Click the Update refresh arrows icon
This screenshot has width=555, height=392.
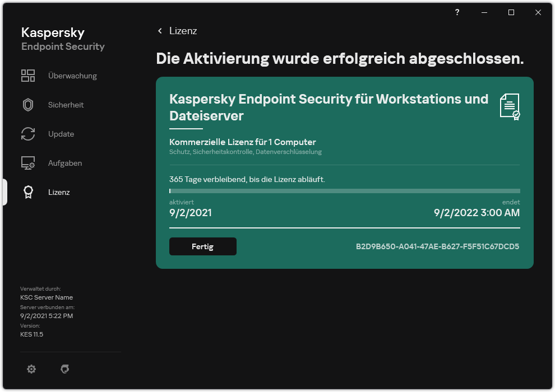pyautogui.click(x=28, y=134)
